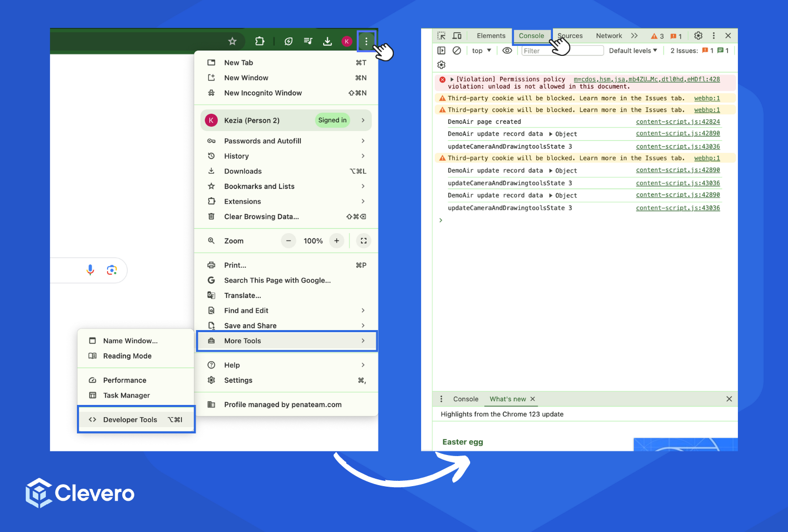Select the inspect element picker icon
The height and width of the screenshot is (532, 788).
[441, 36]
